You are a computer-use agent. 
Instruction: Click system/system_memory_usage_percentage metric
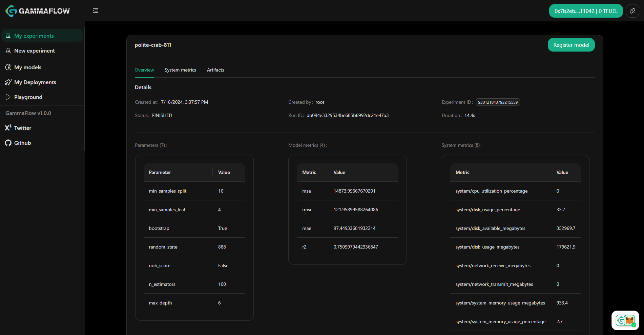[x=501, y=321]
